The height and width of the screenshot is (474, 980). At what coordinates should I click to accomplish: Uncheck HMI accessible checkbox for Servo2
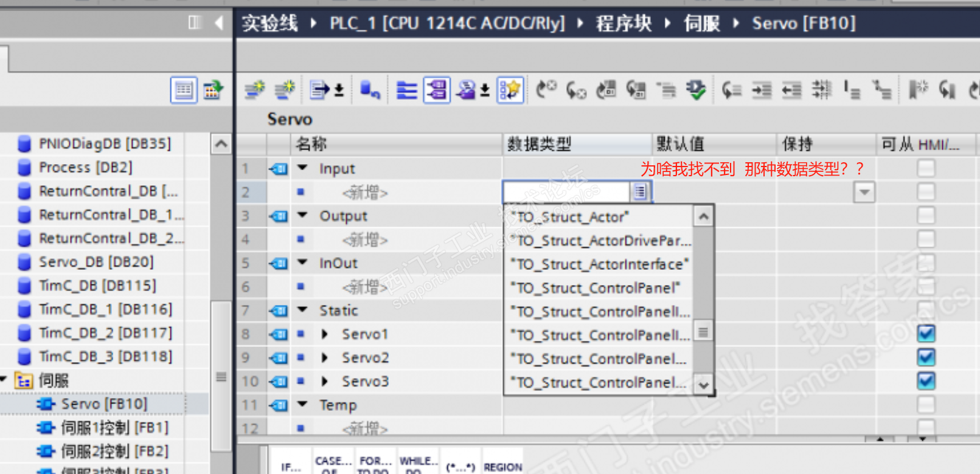pos(926,357)
